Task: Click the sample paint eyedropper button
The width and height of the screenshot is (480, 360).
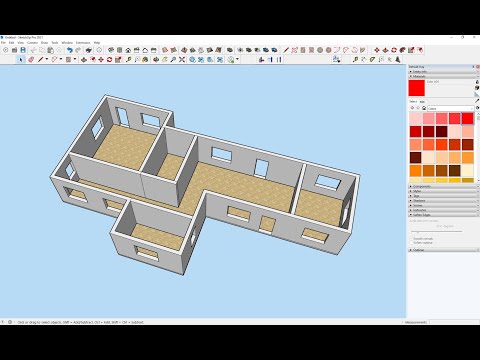Action: (477, 101)
